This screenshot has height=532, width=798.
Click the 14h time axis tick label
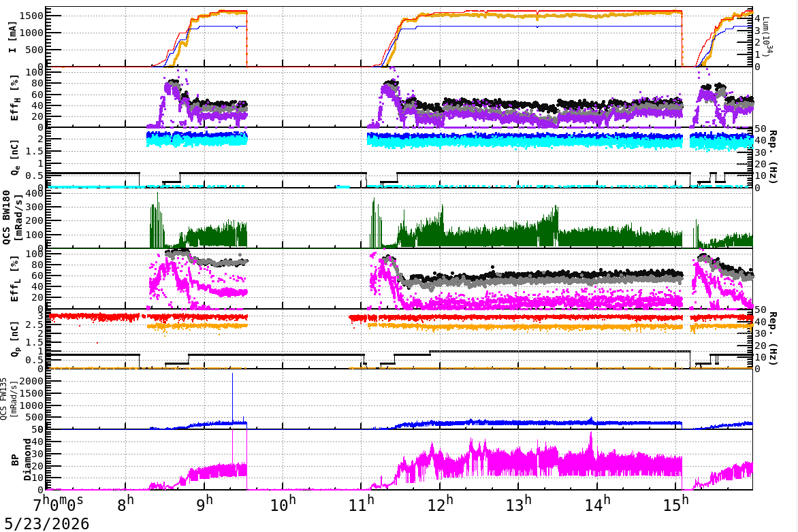pyautogui.click(x=598, y=505)
